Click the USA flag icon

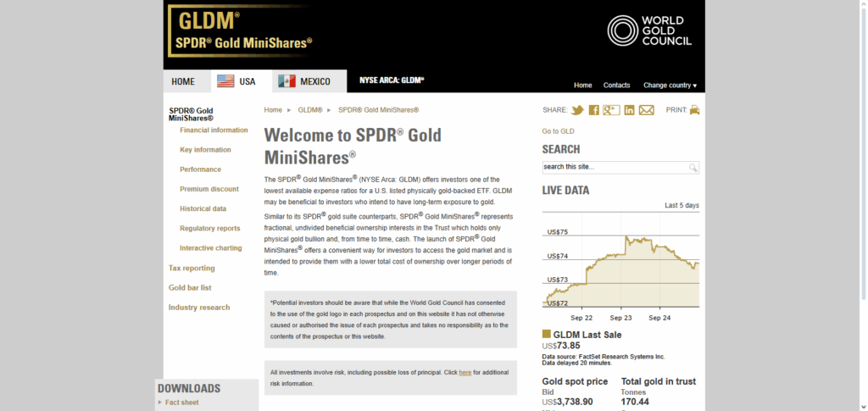click(x=225, y=81)
